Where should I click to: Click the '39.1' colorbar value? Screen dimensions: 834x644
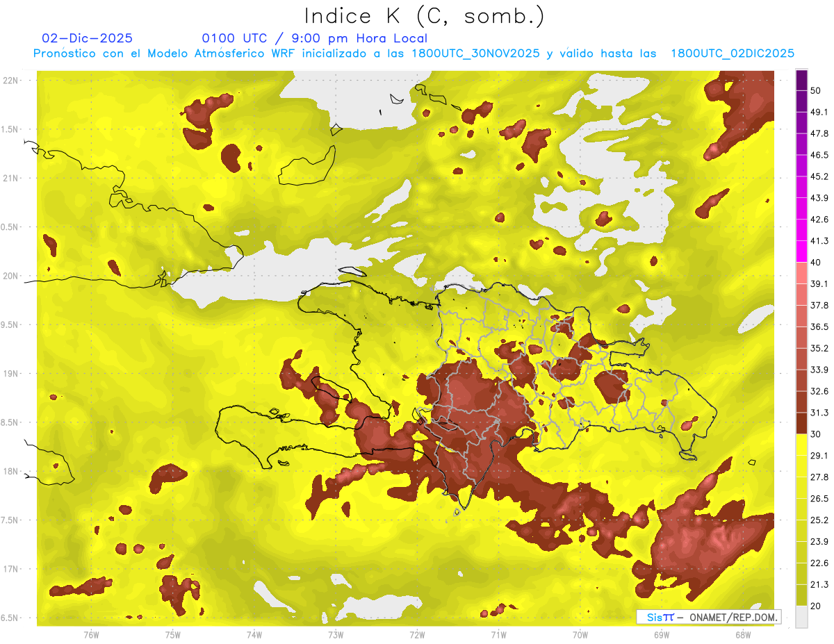(x=819, y=283)
